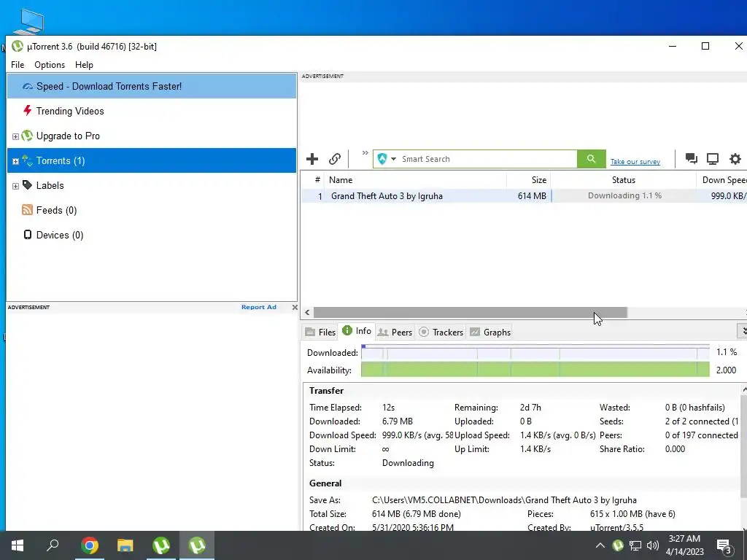Image resolution: width=747 pixels, height=560 pixels.
Task: Click the Report Ad link
Action: point(259,307)
